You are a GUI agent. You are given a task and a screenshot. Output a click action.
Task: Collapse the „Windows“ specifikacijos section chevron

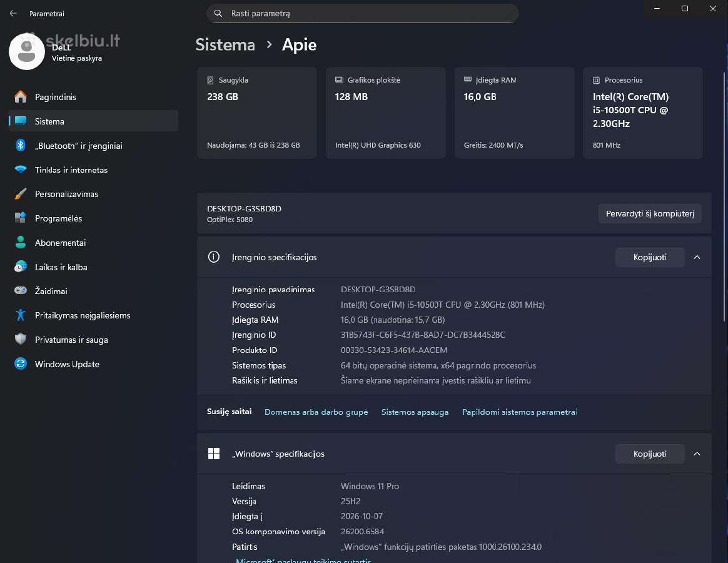coord(697,454)
